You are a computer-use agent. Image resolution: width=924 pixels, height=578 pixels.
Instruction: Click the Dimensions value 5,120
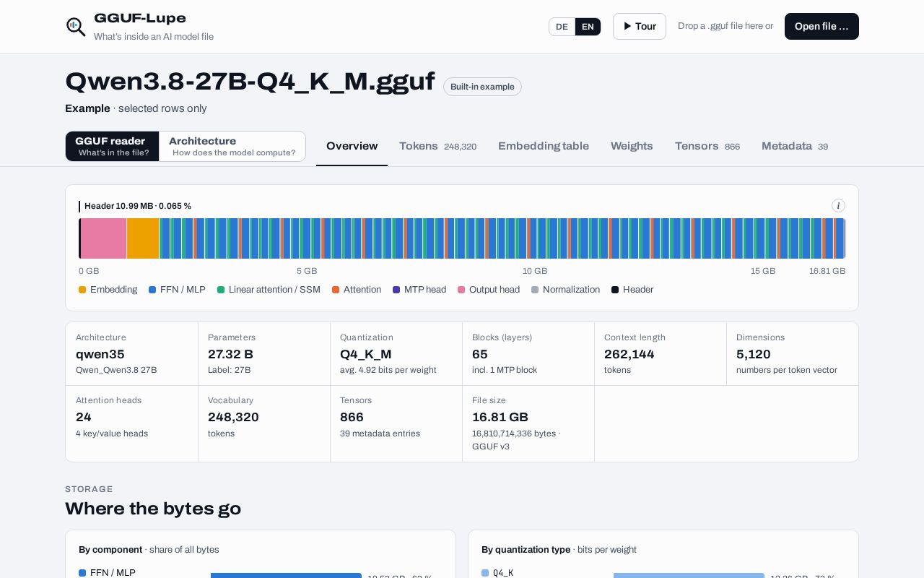tap(754, 354)
